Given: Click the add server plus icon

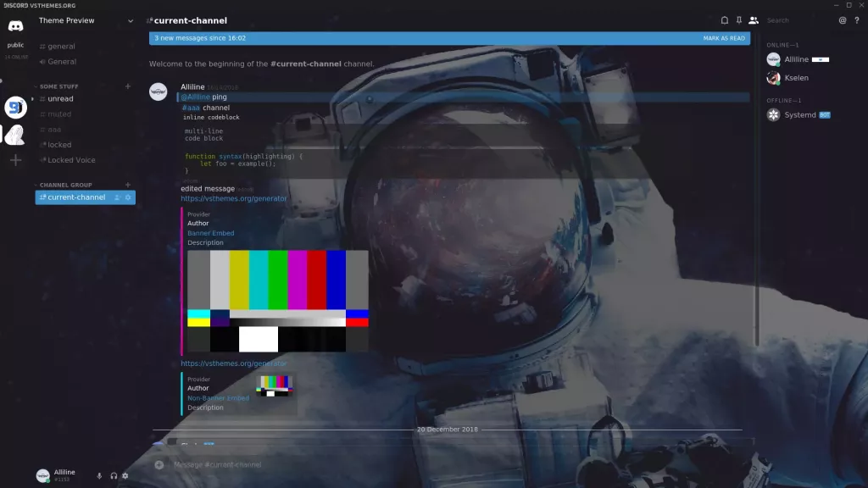Looking at the screenshot, I should [14, 159].
